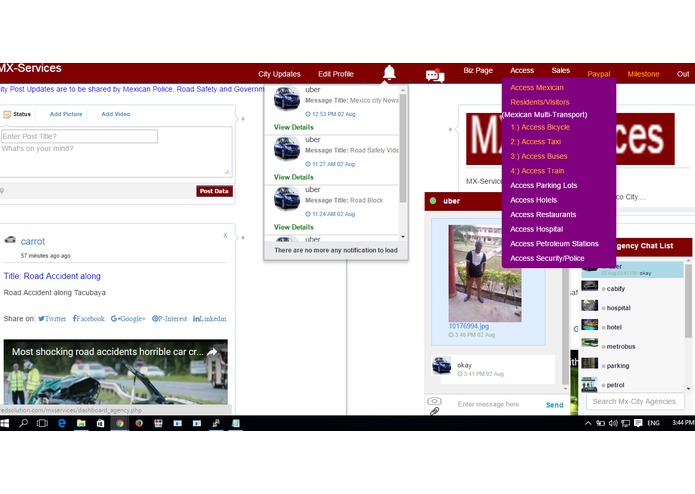
Task: Select Access Security/Police menu entry
Action: [x=547, y=259]
